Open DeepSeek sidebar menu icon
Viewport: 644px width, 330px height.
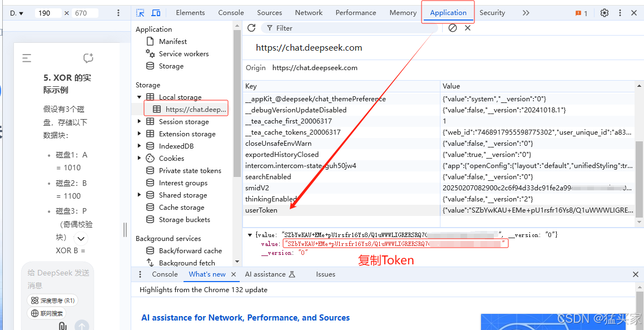pos(27,58)
